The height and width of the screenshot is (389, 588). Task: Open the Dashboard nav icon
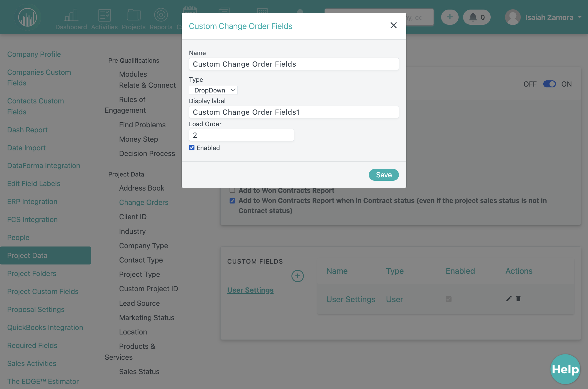pos(71,19)
